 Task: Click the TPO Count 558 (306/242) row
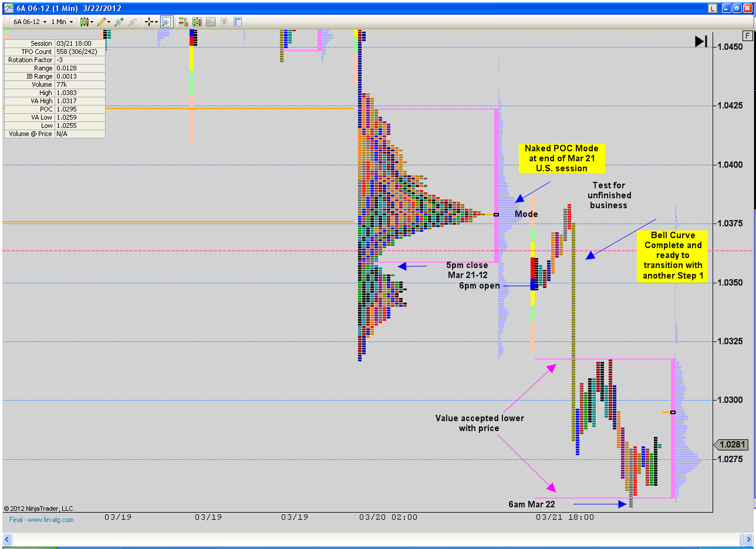click(55, 52)
